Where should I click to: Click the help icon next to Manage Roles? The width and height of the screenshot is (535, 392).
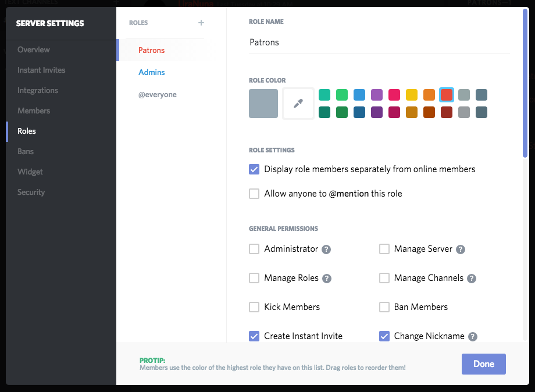(x=326, y=278)
